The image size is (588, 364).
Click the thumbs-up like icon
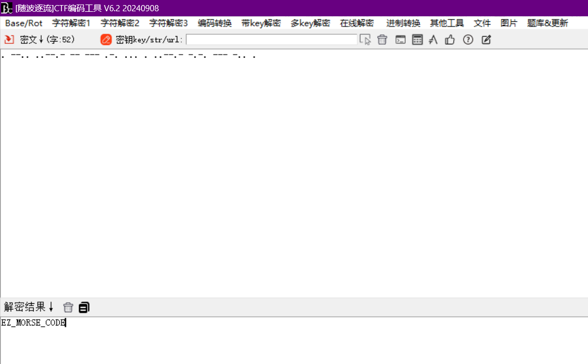point(450,40)
